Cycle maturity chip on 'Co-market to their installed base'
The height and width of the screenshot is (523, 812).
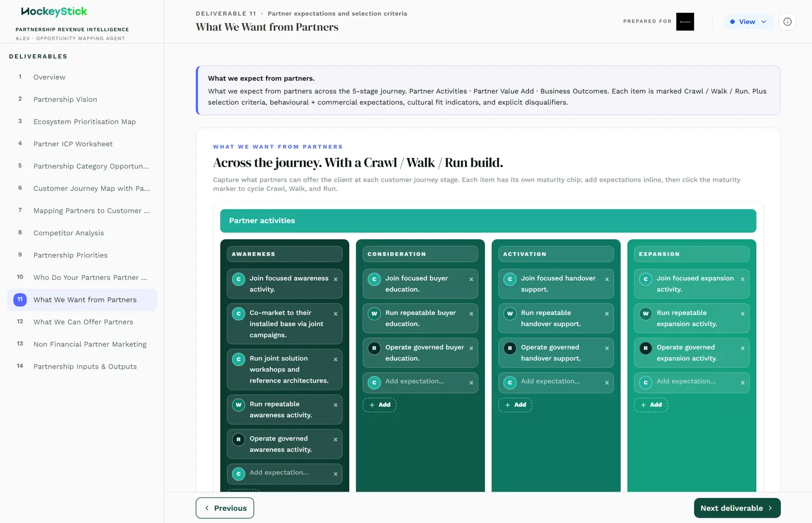pyautogui.click(x=238, y=313)
